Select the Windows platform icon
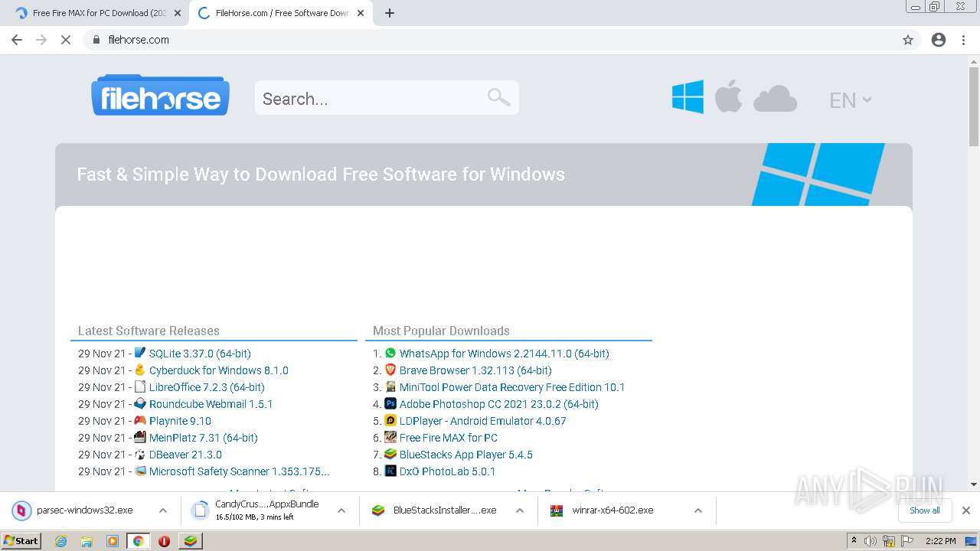Viewport: 980px width, 551px height. point(688,98)
